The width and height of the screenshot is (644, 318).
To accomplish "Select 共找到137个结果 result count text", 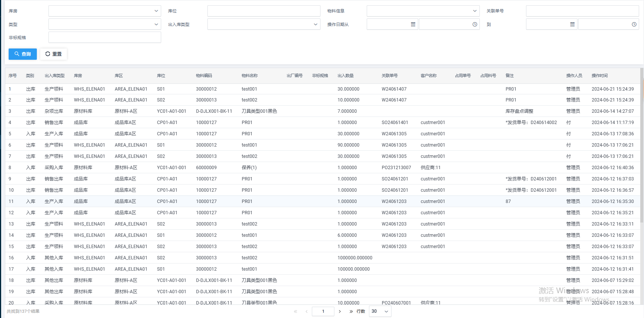I will click(x=23, y=311).
